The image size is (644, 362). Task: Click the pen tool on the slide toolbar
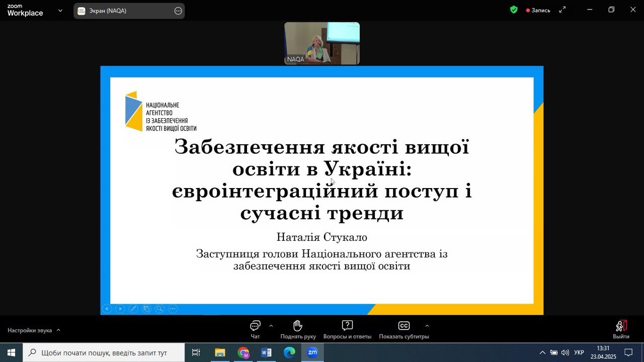click(133, 309)
